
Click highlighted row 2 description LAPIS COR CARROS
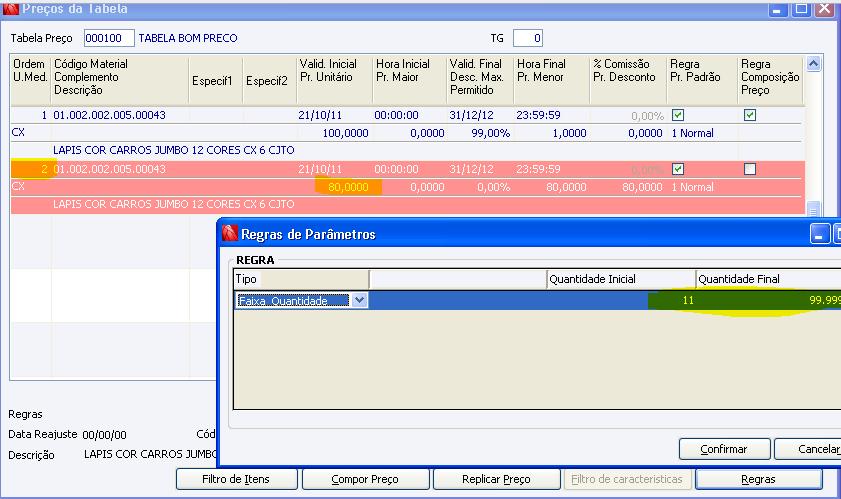pos(174,204)
